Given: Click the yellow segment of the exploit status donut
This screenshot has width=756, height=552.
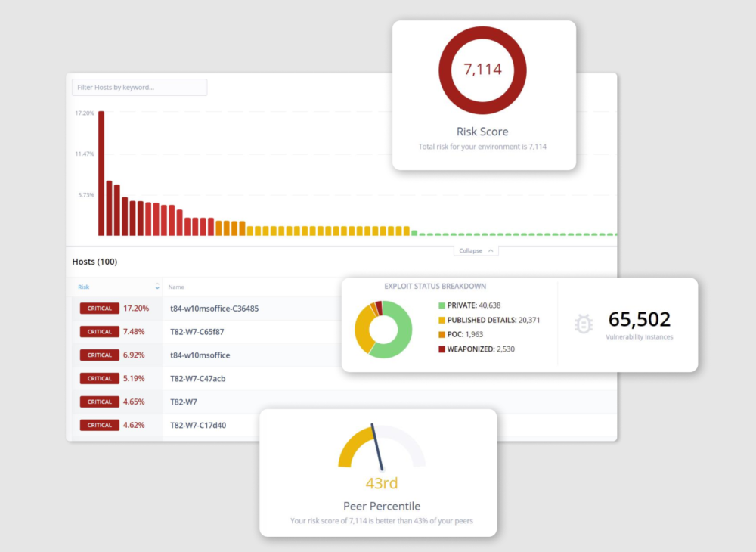Looking at the screenshot, I should pos(363,329).
